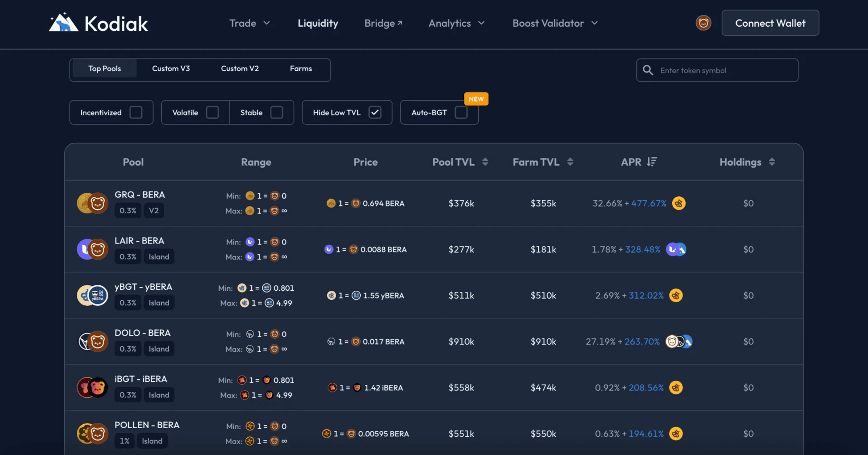Click the NEW badge on Auto-BGT
868x455 pixels.
[476, 99]
